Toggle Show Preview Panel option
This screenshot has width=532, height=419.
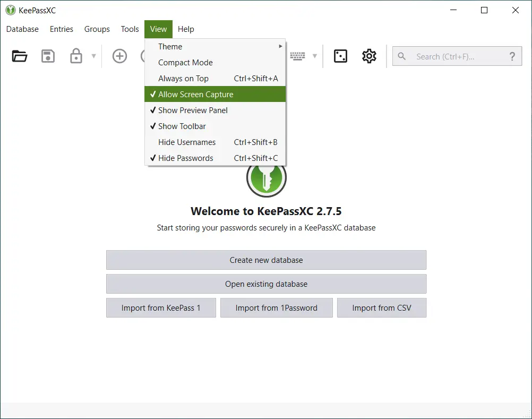pyautogui.click(x=215, y=110)
